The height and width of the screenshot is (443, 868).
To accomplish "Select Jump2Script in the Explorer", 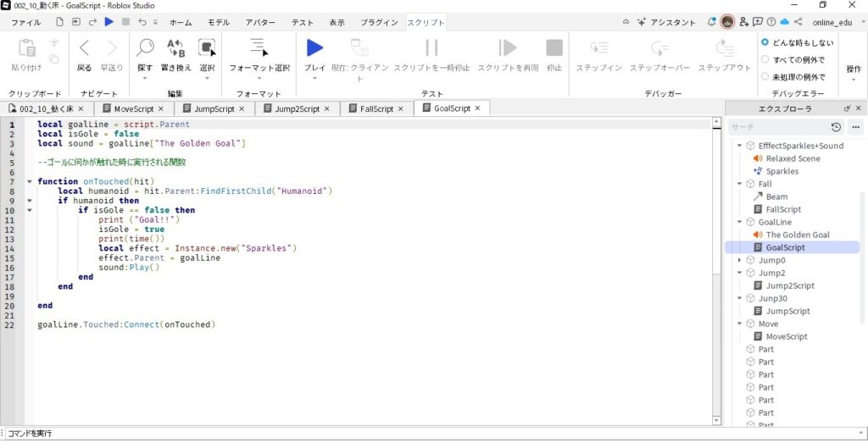I will [x=790, y=285].
